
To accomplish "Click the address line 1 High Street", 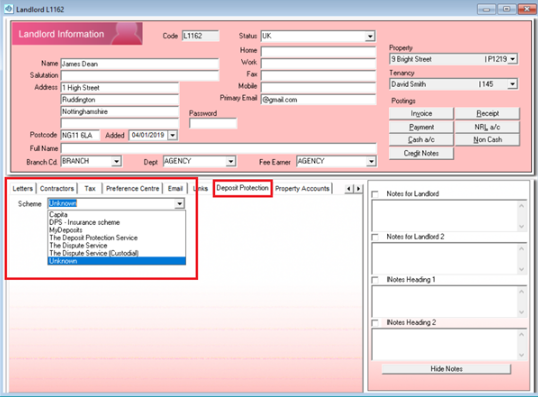I will pyautogui.click(x=120, y=88).
